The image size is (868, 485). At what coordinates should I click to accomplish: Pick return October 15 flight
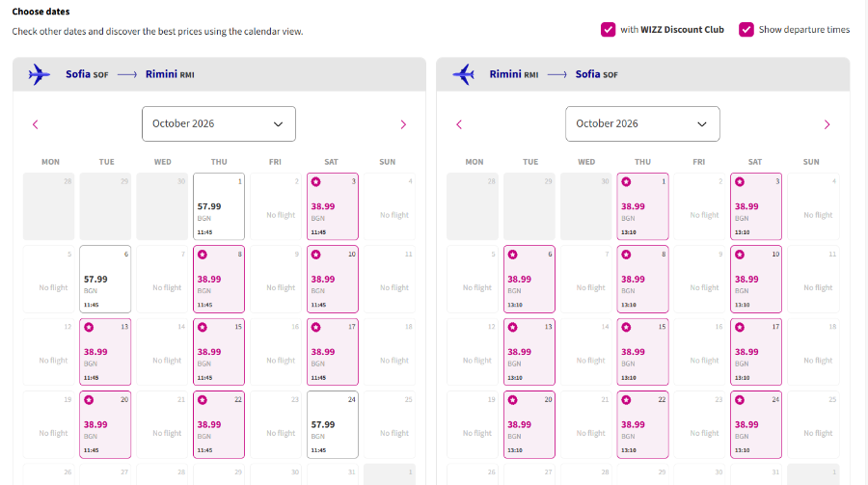coord(642,352)
